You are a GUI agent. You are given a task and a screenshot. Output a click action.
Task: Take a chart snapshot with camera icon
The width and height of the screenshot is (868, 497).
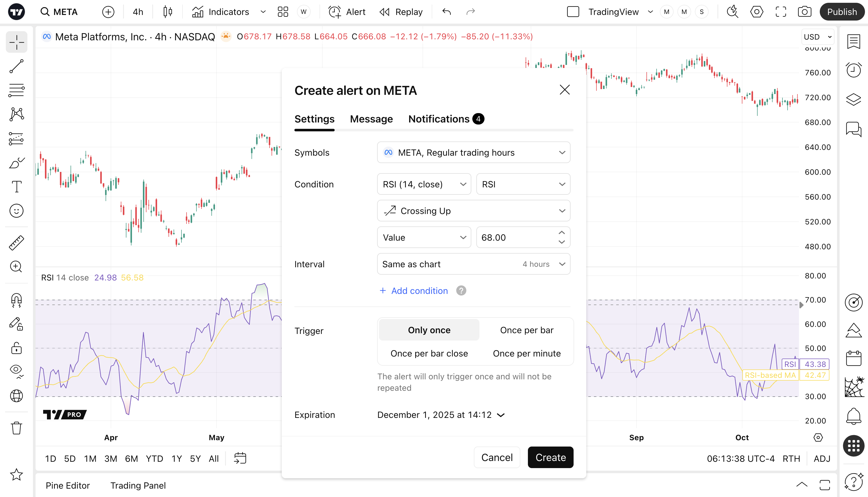pos(805,12)
